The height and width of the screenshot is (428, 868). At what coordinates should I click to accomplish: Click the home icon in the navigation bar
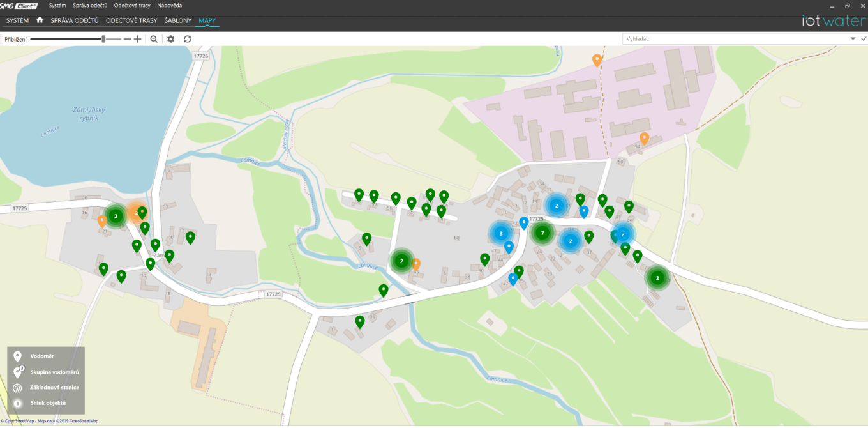point(40,20)
